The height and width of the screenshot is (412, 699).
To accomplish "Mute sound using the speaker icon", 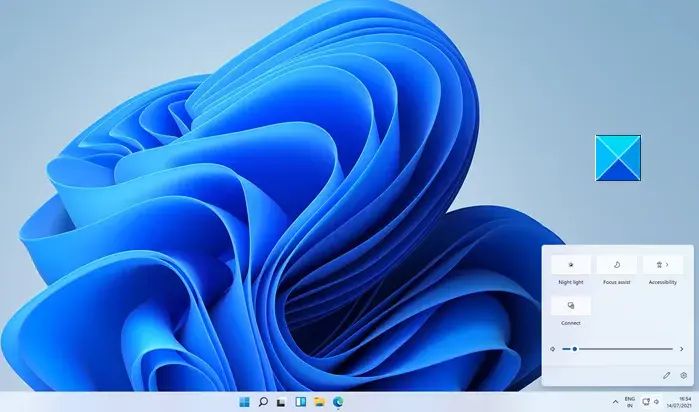I will coord(553,349).
